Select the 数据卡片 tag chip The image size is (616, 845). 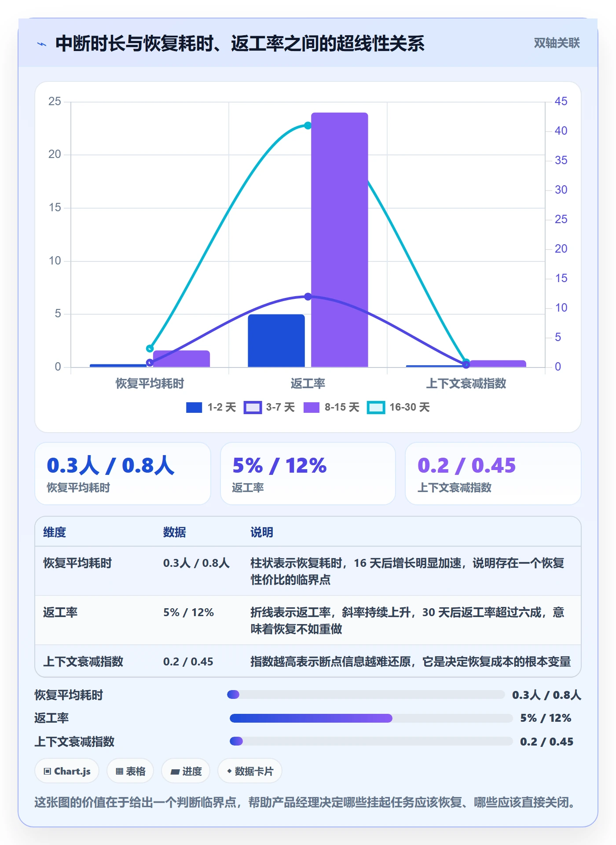click(x=250, y=771)
